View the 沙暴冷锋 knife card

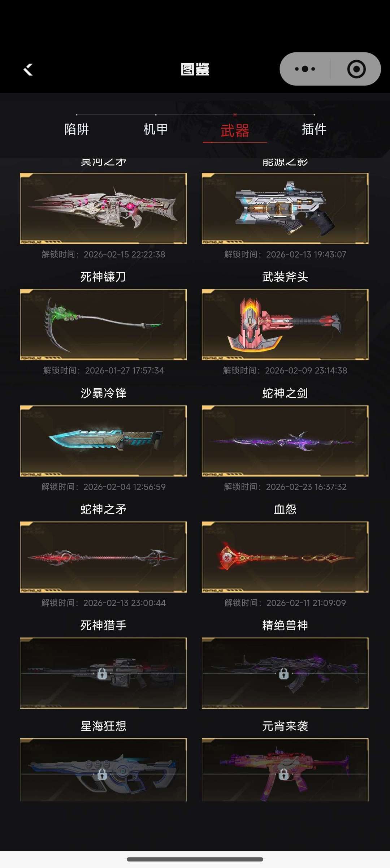coord(103,441)
